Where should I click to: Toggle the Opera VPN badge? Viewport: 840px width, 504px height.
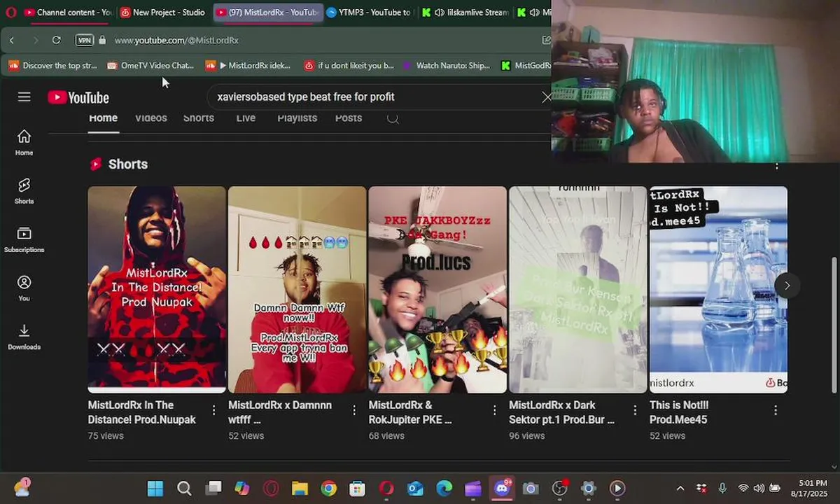click(84, 40)
